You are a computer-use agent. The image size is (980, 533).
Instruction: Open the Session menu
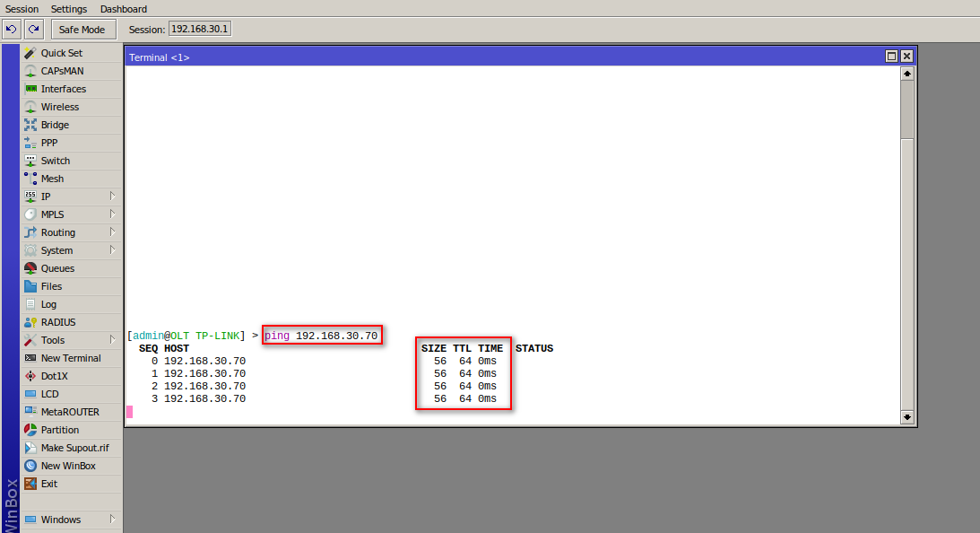coord(22,9)
